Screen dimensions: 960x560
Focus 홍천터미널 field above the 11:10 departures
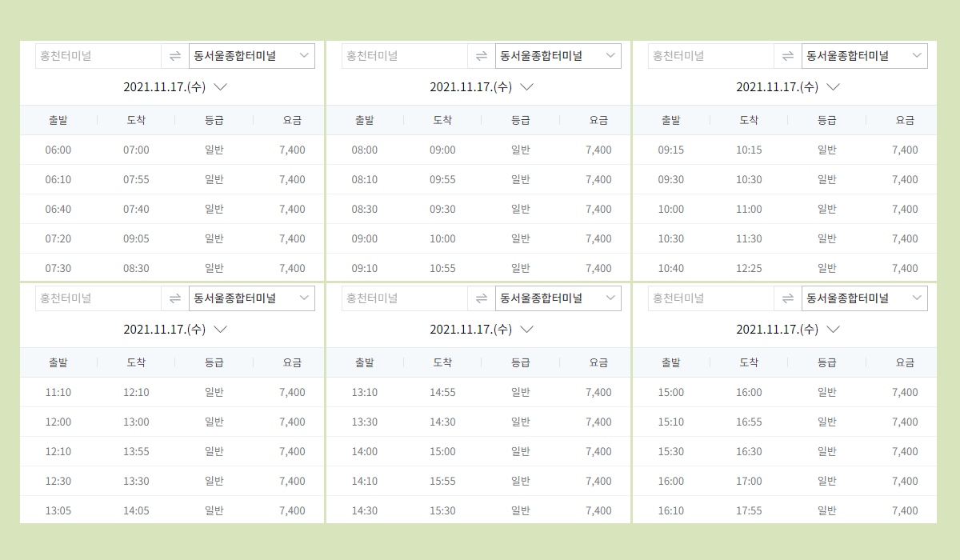tap(98, 298)
